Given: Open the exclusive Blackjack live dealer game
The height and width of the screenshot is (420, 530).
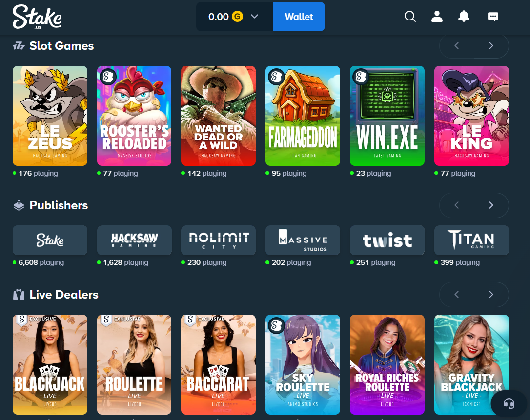Looking at the screenshot, I should pyautogui.click(x=50, y=364).
